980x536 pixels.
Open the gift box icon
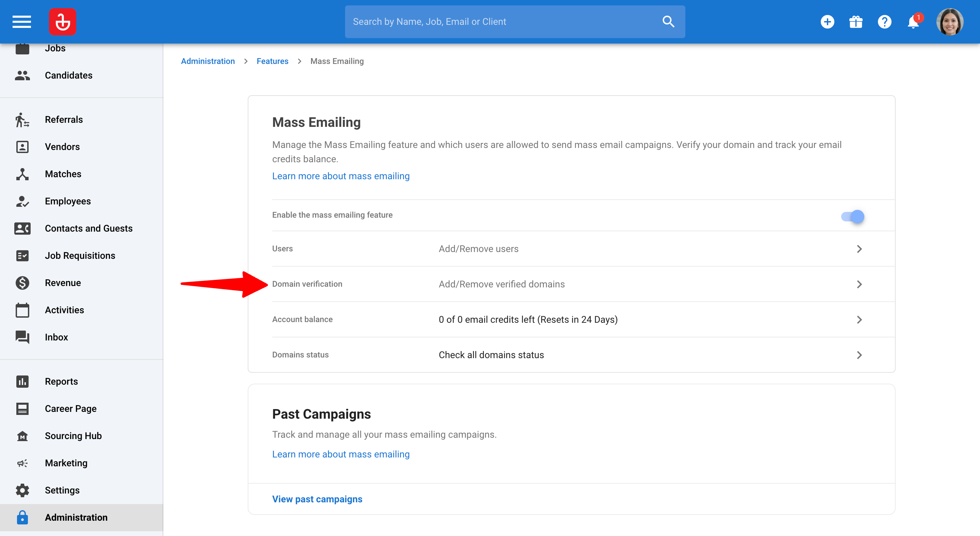[855, 22]
